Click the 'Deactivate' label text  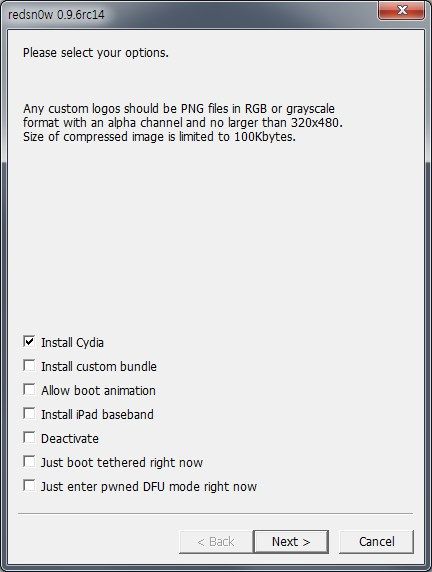[x=70, y=438]
